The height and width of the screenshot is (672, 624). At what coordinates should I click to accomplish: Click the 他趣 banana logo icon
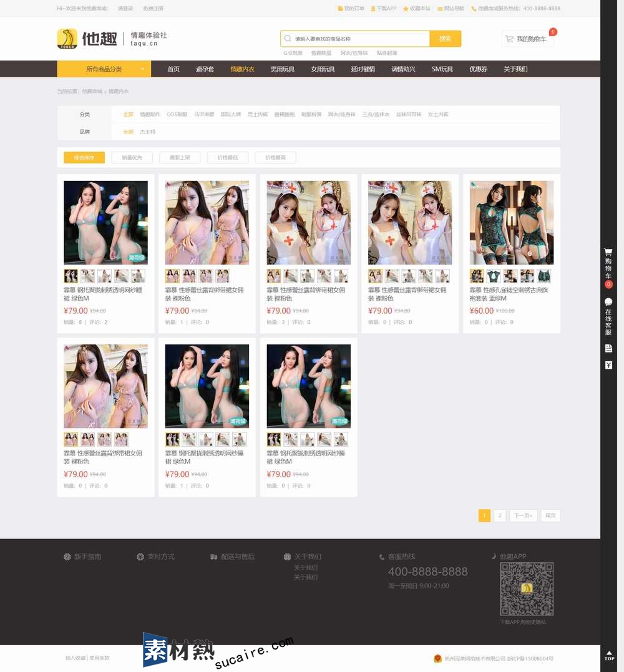[x=67, y=39]
